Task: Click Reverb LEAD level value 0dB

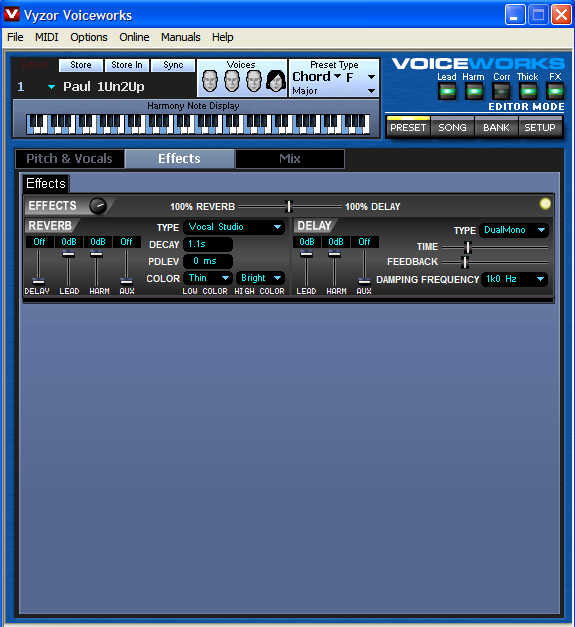Action: [69, 242]
